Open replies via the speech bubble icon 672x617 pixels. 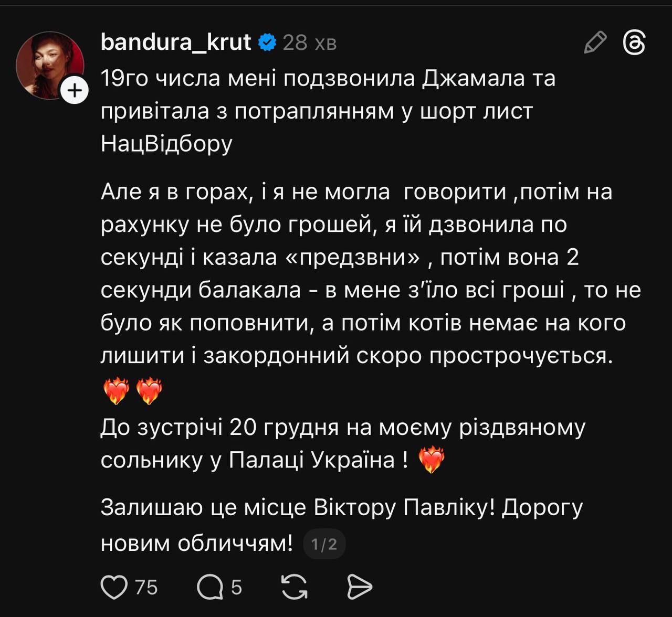click(210, 587)
